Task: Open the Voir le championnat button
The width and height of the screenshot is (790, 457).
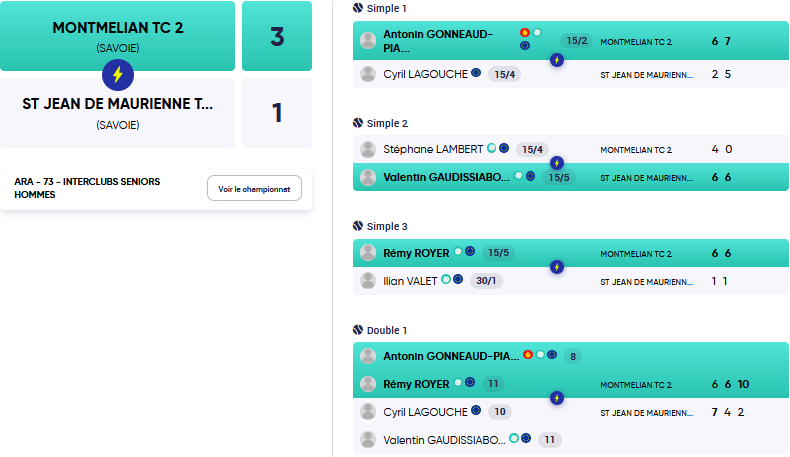Action: [254, 188]
